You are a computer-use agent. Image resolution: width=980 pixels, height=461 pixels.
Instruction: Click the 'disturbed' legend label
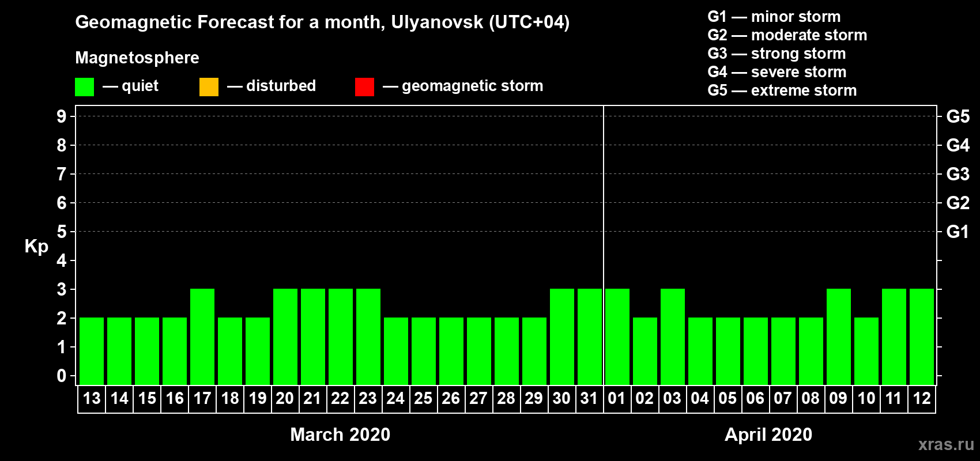coord(281,86)
